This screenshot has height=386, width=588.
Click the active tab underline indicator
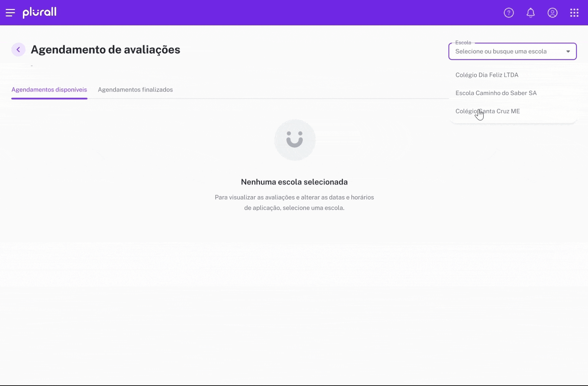(x=49, y=98)
